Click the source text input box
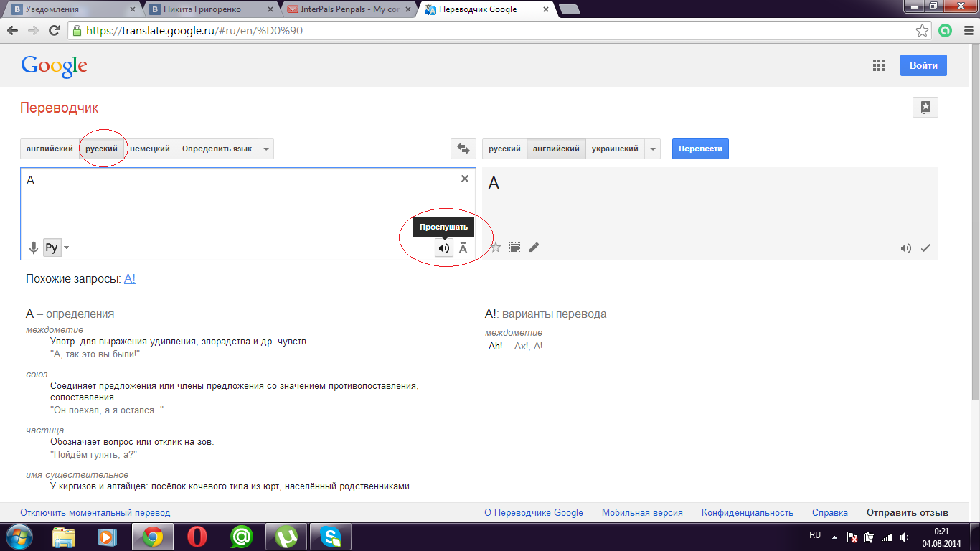 pos(248,214)
